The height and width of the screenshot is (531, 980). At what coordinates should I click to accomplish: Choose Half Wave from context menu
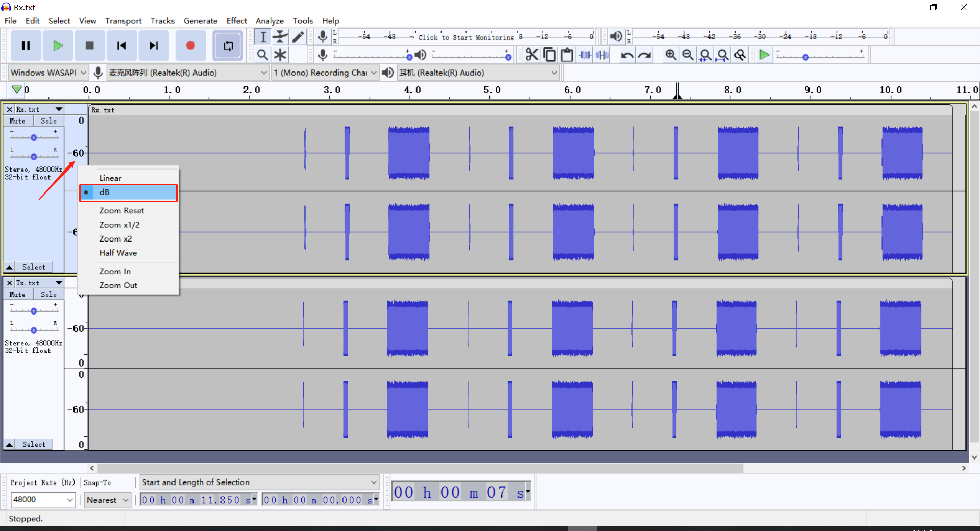118,253
